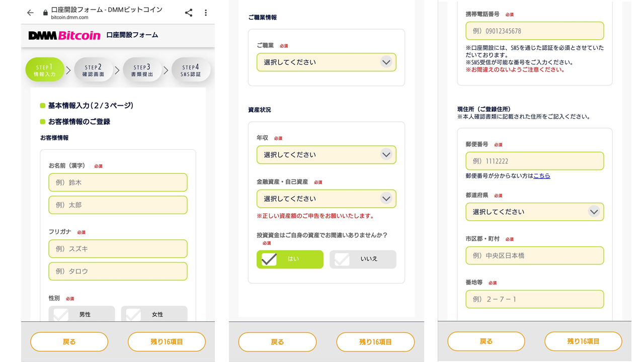
Task: Open the 年収 dropdown
Action: 326,155
